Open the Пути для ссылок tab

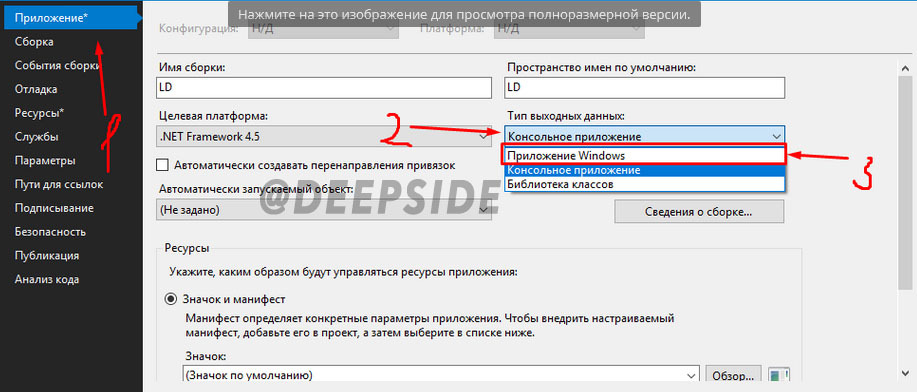pyautogui.click(x=59, y=184)
